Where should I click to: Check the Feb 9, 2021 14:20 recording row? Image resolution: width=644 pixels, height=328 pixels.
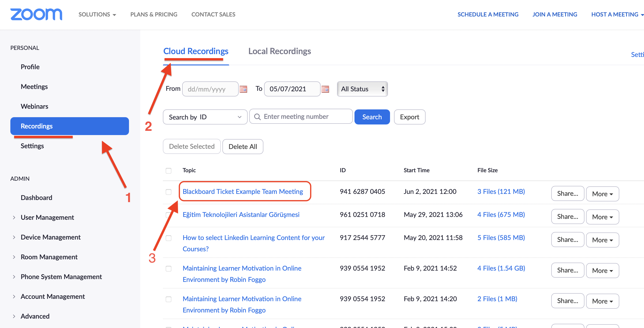[x=169, y=299]
